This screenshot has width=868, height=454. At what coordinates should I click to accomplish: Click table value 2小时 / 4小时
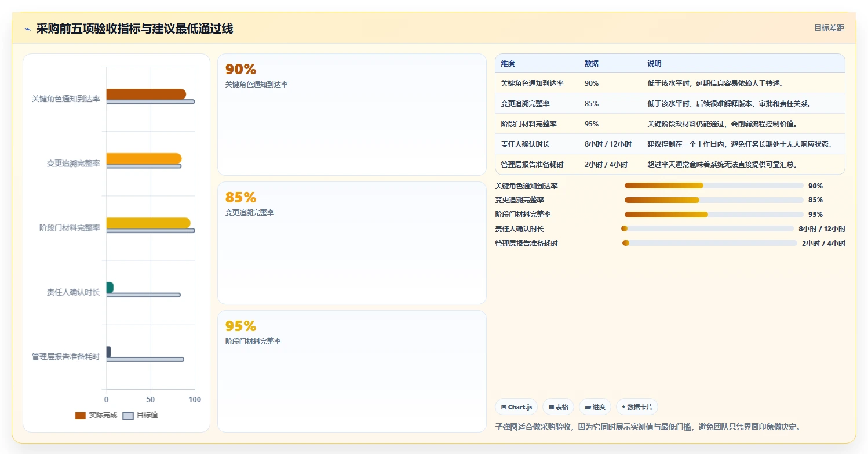coord(606,165)
